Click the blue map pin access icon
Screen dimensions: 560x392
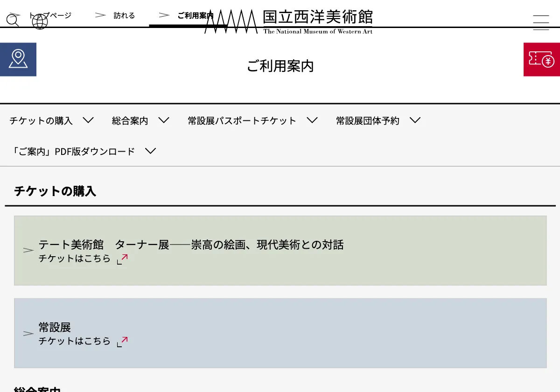coord(18,59)
